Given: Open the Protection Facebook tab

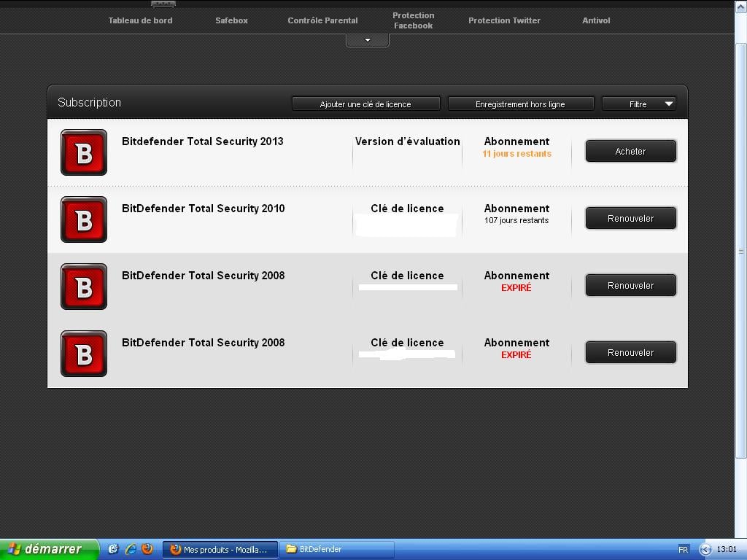Looking at the screenshot, I should 413,20.
